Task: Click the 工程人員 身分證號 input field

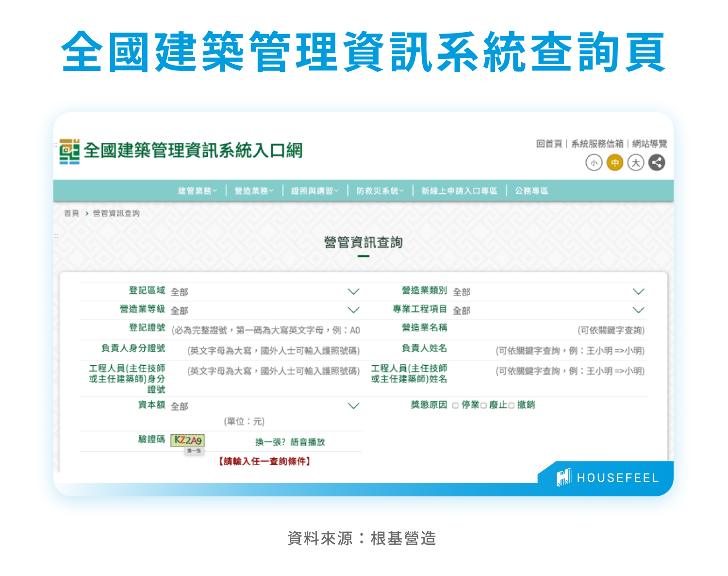Action: point(265,371)
